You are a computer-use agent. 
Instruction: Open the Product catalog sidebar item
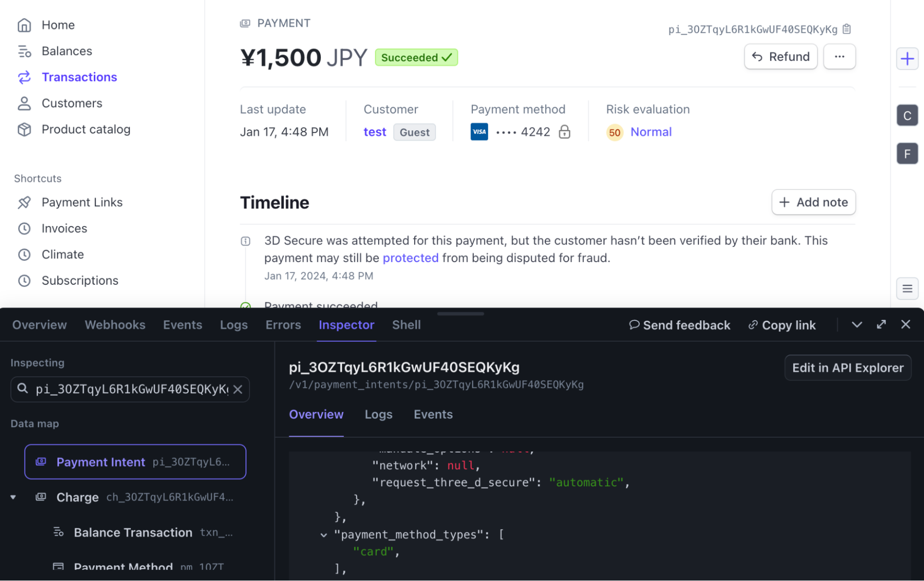point(86,129)
